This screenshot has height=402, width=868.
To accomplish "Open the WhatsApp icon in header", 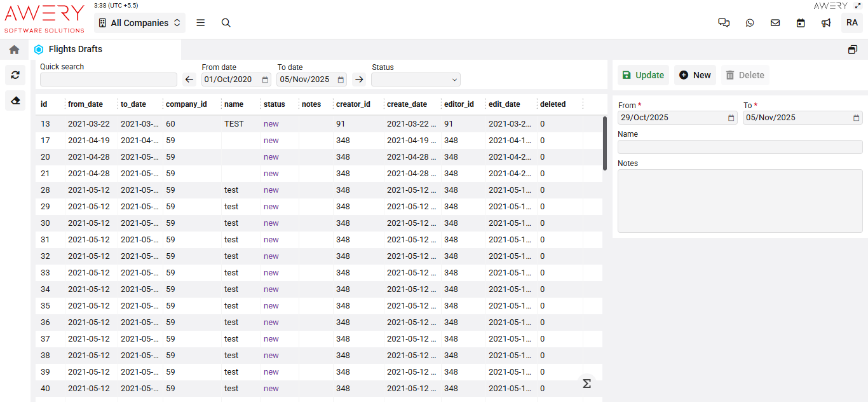I will (750, 23).
